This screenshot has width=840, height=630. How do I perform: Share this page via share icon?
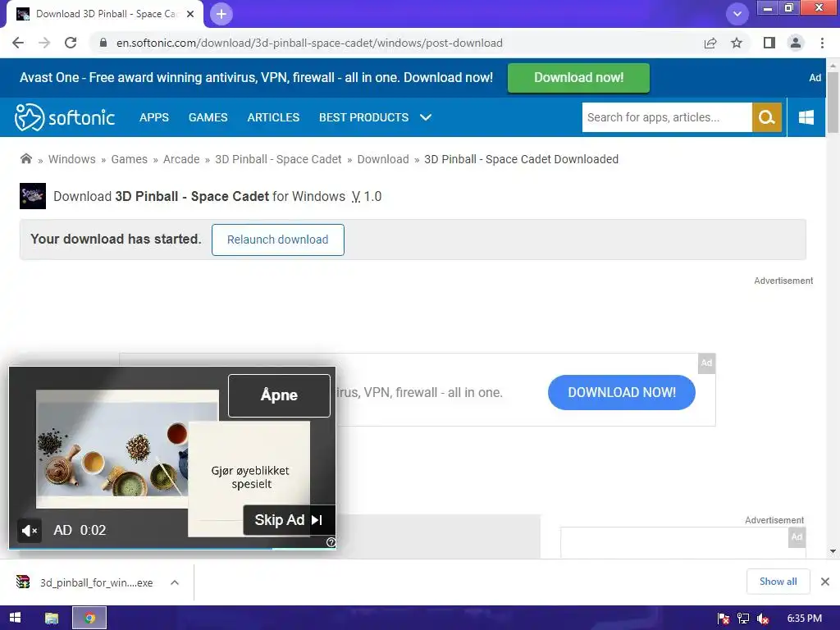click(x=710, y=43)
